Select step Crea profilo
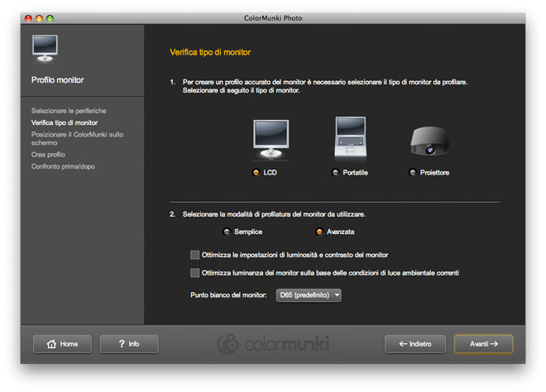The image size is (546, 392). pyautogui.click(x=48, y=155)
